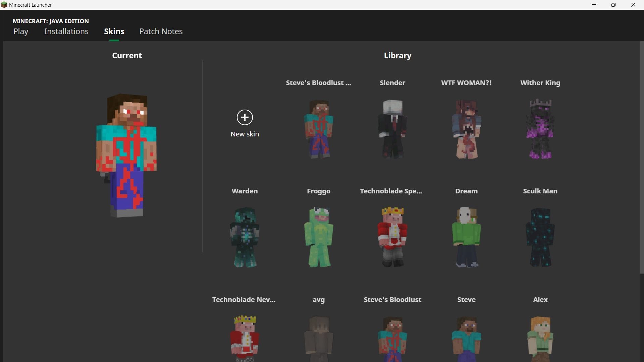This screenshot has width=644, height=362.
Task: Select the Wither King skin
Action: pyautogui.click(x=540, y=129)
